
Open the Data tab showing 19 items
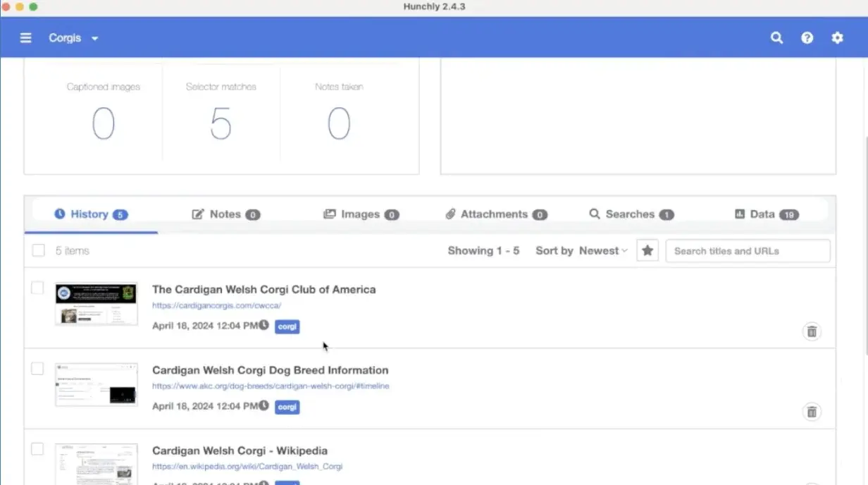(x=767, y=214)
